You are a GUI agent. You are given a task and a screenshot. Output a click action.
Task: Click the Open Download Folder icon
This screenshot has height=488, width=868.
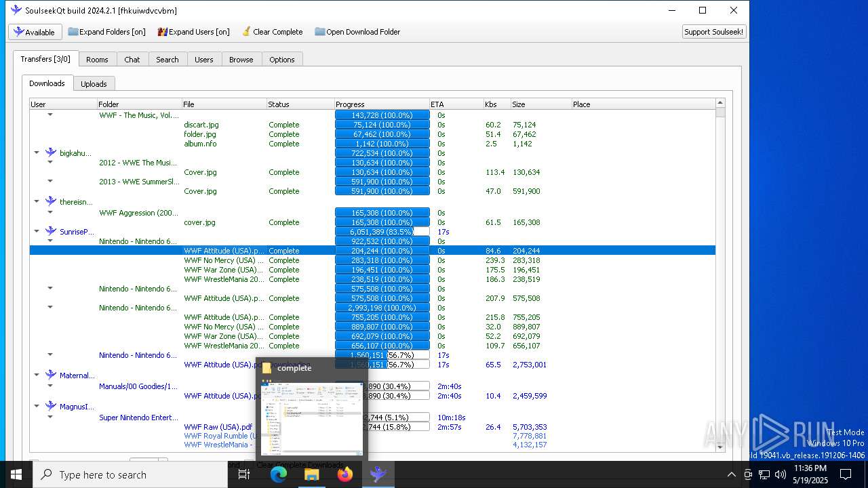[319, 32]
